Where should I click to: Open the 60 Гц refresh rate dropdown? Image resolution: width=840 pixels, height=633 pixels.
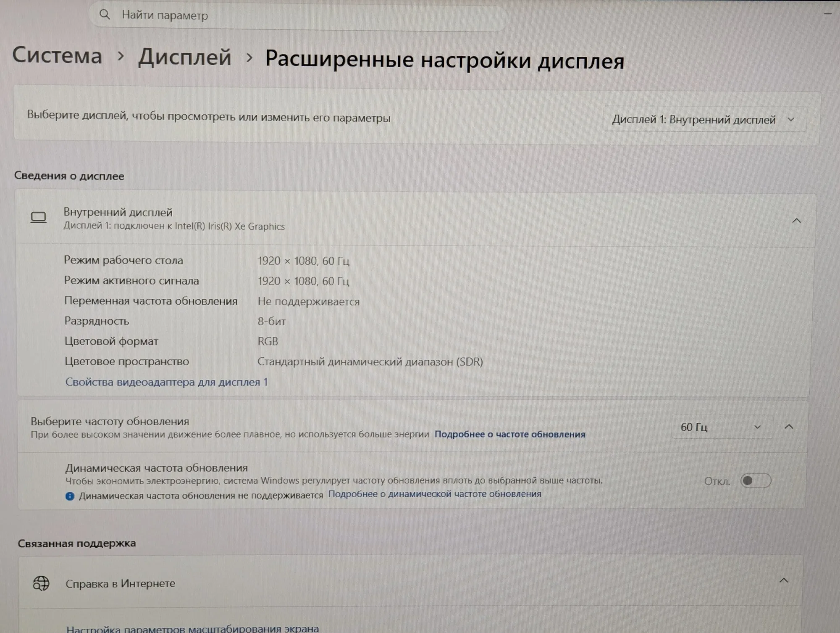pyautogui.click(x=722, y=427)
